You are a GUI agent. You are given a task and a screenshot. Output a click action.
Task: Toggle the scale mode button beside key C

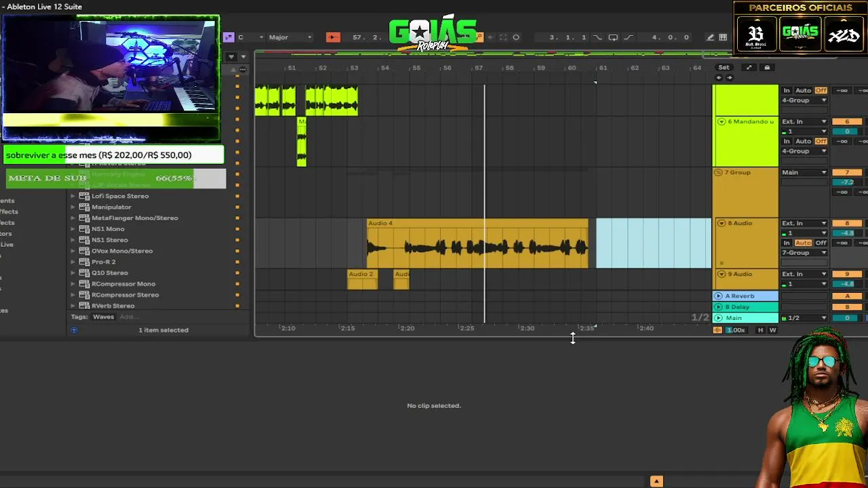point(229,37)
